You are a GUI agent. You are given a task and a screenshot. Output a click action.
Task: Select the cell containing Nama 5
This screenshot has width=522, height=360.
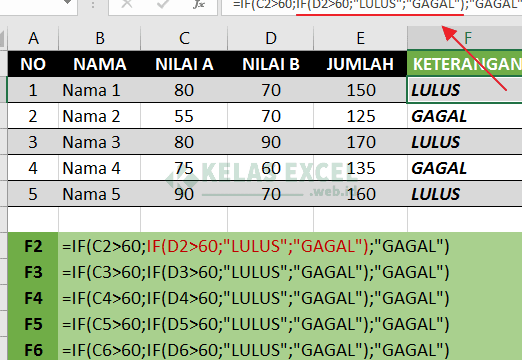(100, 194)
